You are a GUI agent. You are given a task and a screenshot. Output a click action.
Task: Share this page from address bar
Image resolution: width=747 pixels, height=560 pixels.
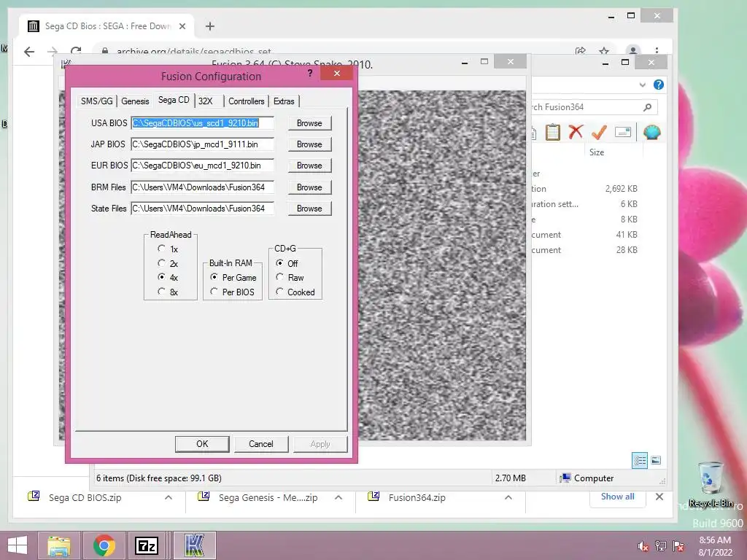point(580,51)
